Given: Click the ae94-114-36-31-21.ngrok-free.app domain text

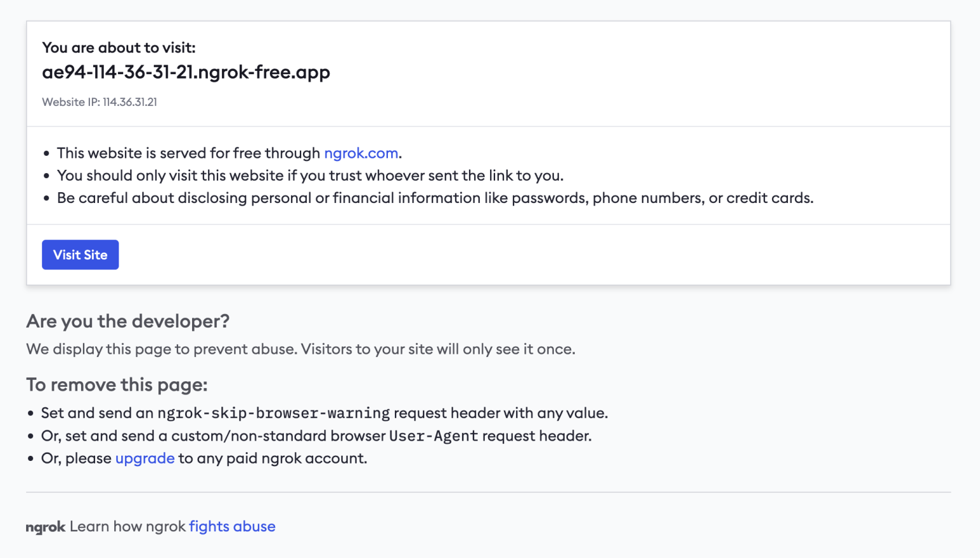Looking at the screenshot, I should (x=186, y=72).
